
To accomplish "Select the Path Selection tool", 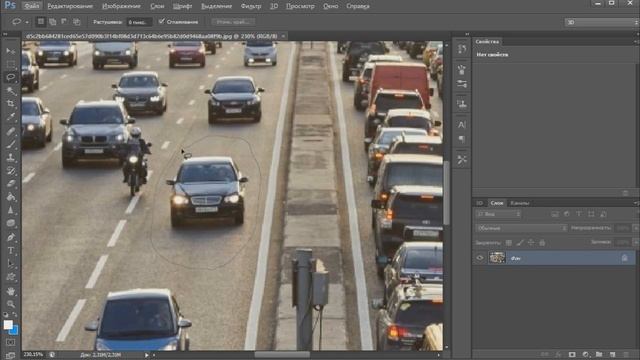I will point(11,264).
